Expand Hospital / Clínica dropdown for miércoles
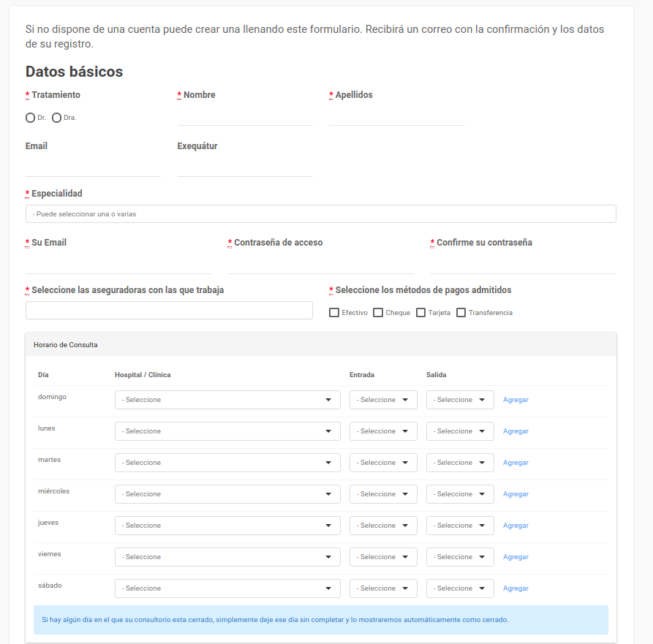 (227, 494)
